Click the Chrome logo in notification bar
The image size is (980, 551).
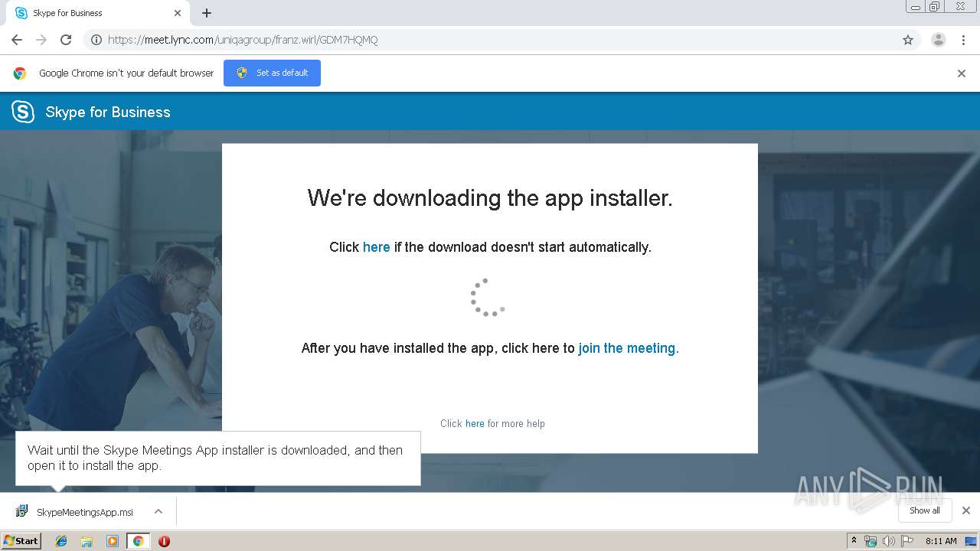20,73
